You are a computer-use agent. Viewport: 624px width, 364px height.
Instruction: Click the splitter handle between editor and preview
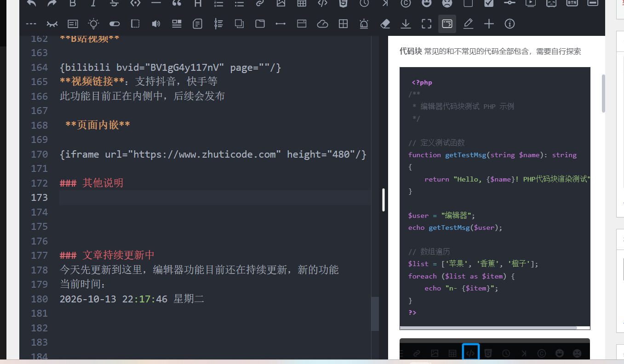coord(384,200)
